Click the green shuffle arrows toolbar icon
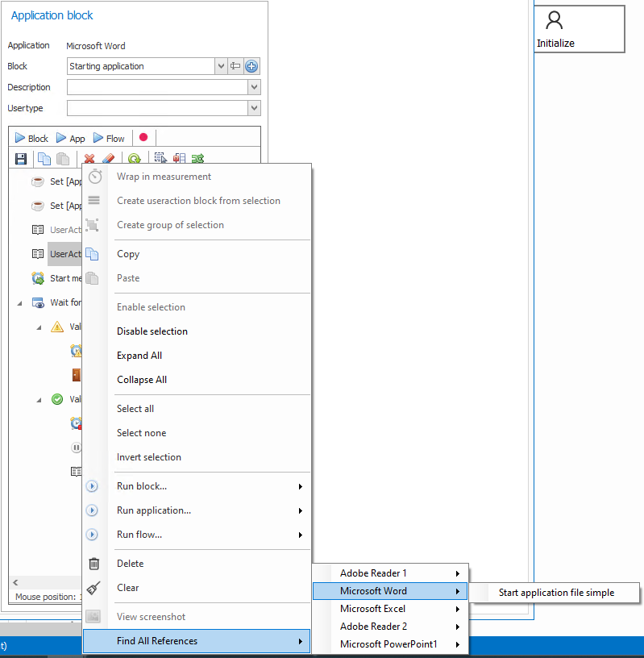The height and width of the screenshot is (658, 644). tap(197, 159)
